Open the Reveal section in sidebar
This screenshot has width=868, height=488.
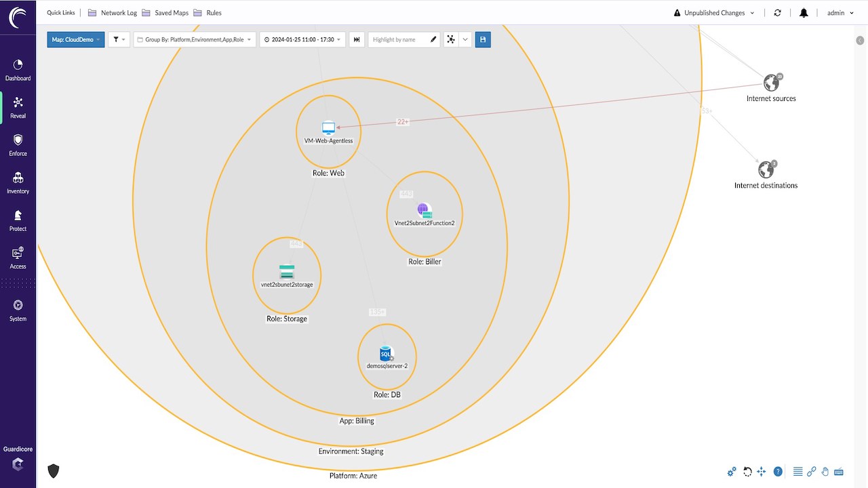[18, 107]
